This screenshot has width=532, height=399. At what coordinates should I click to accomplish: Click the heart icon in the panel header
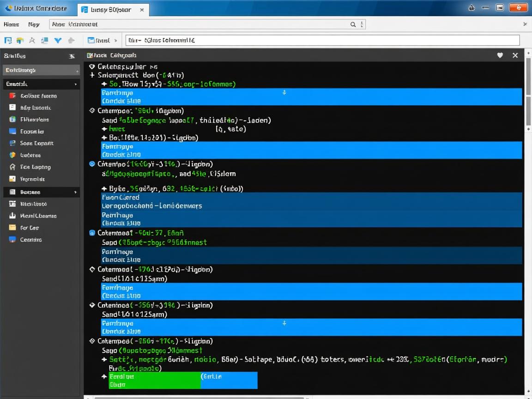pos(500,55)
